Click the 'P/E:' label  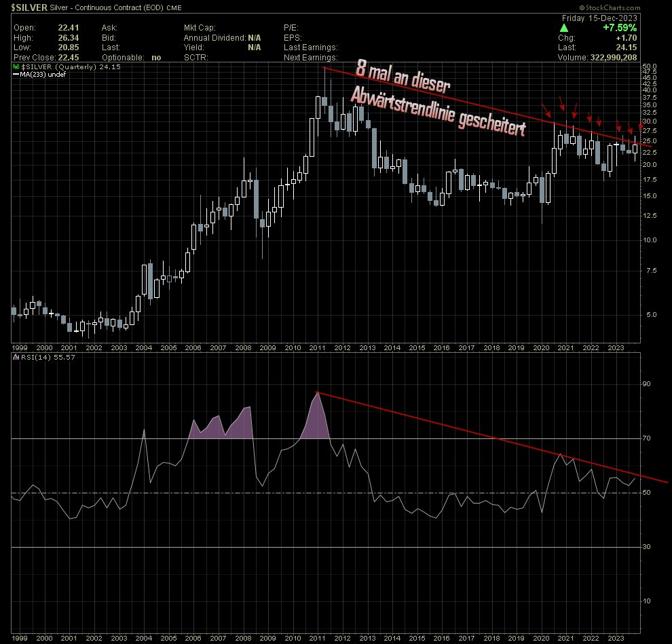pos(291,28)
